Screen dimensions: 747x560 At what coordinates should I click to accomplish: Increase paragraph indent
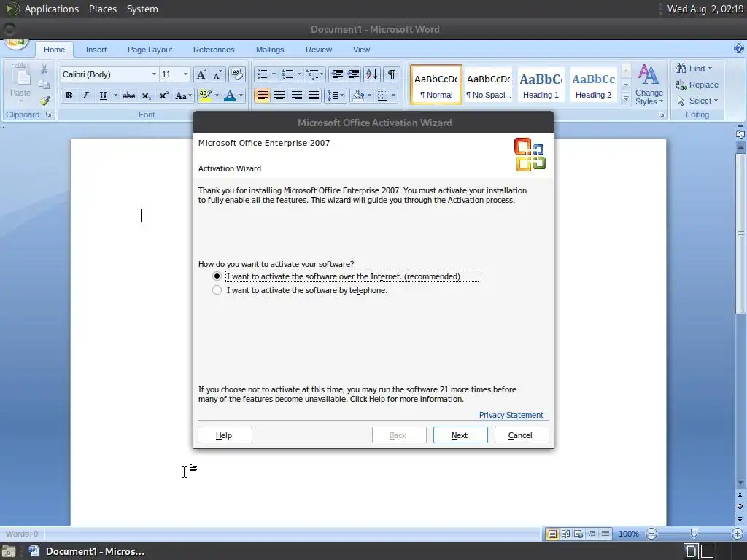click(354, 74)
